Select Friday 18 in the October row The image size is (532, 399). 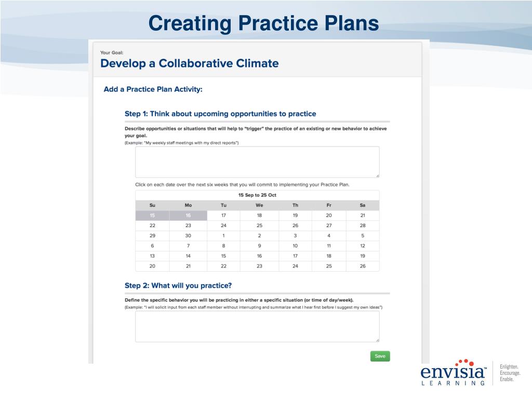coord(329,256)
